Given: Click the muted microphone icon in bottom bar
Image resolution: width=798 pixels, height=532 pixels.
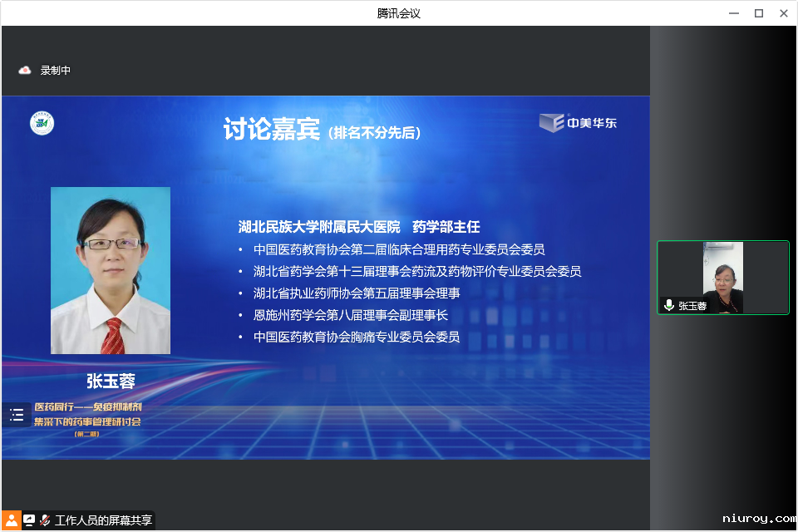Looking at the screenshot, I should coord(45,520).
